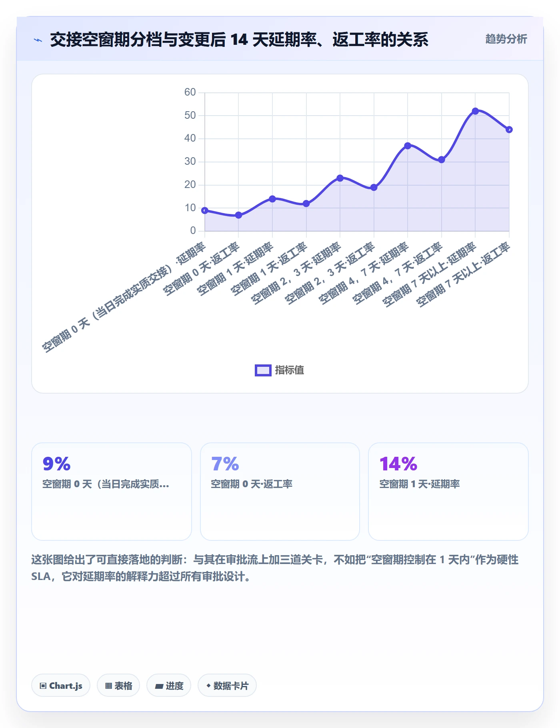Click the 7% data card value
This screenshot has height=728, width=560.
225,464
